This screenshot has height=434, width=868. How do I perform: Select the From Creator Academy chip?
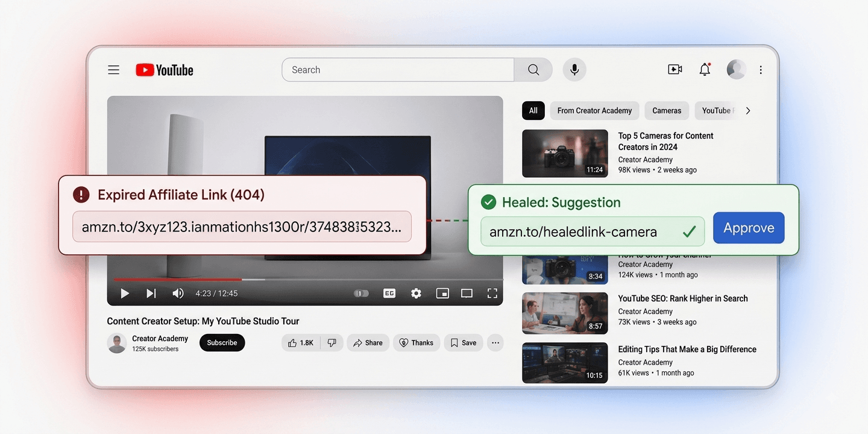594,111
